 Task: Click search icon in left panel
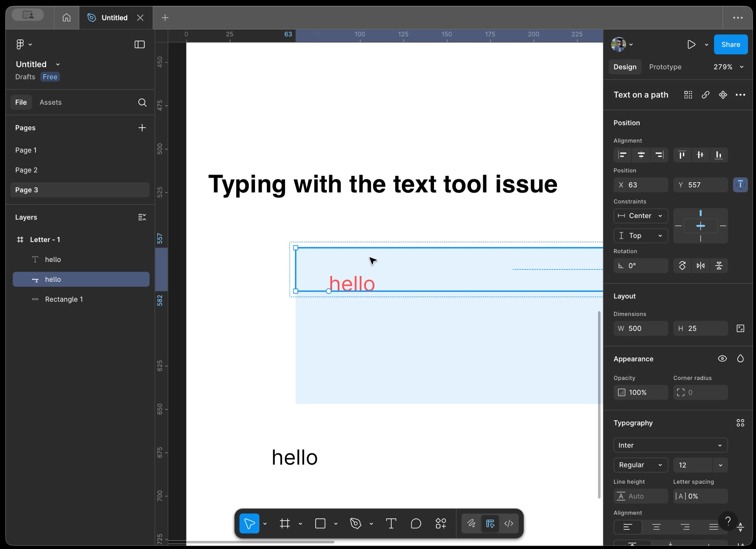142,103
